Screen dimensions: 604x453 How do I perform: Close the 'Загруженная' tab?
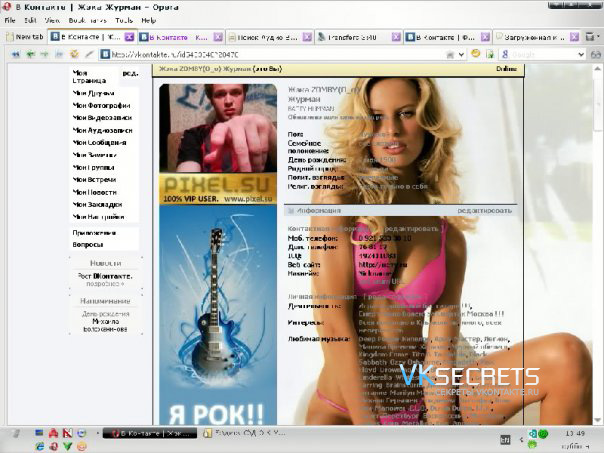574,37
